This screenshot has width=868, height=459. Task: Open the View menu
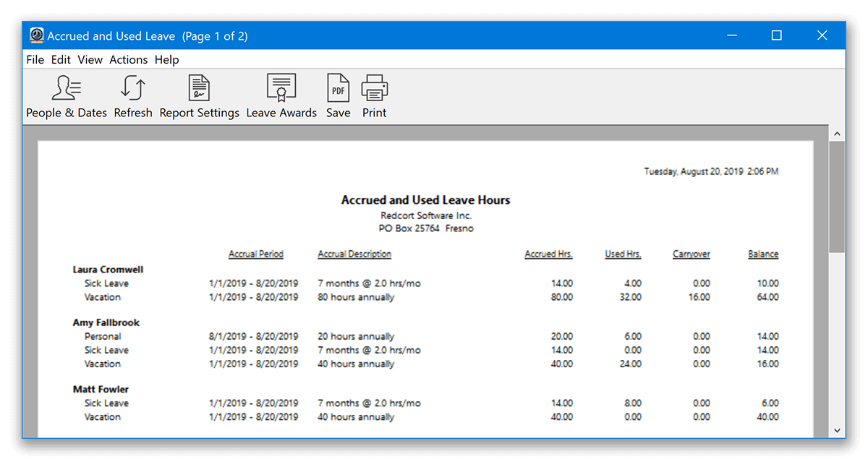[x=90, y=59]
